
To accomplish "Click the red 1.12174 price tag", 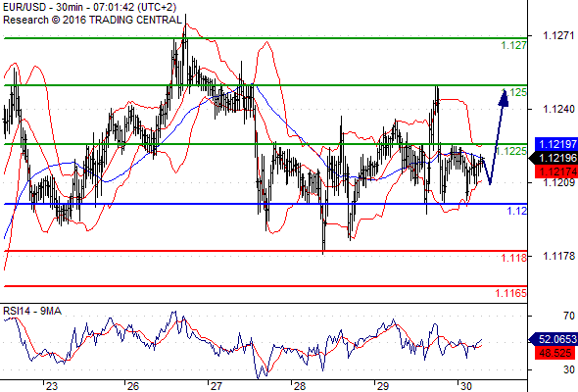I will pos(556,171).
